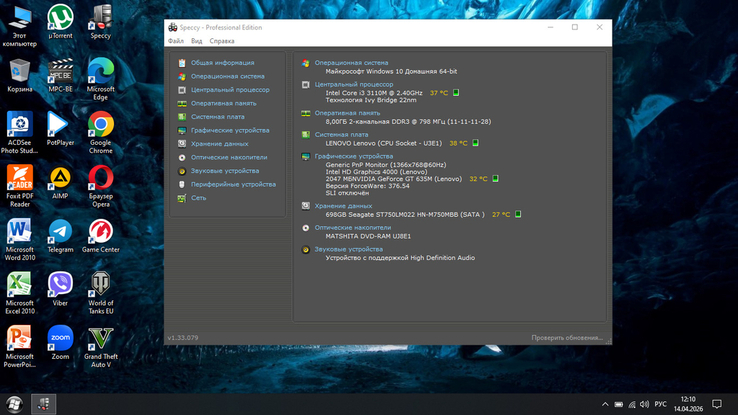Screen dimensions: 738x415
Task: Open Foxit PDF Reader desktop icon
Action: [20, 186]
